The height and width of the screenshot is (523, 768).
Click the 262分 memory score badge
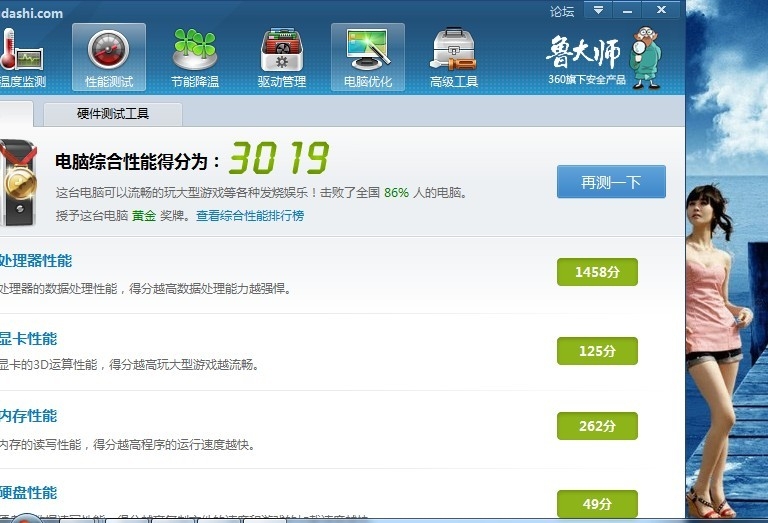596,426
